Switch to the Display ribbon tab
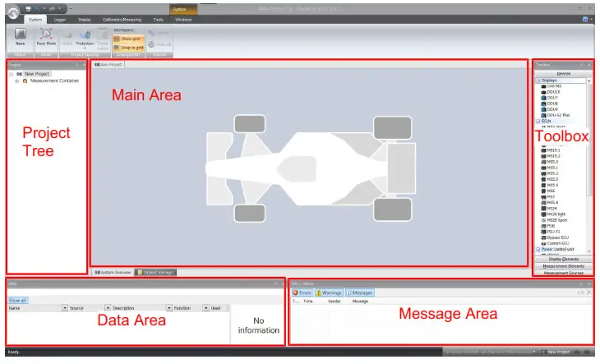 click(84, 20)
